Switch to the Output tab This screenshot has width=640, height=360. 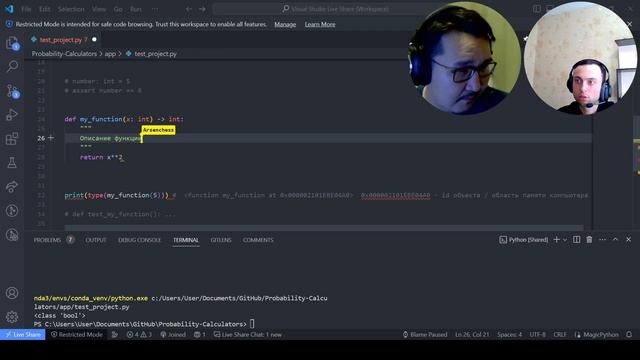click(x=96, y=240)
